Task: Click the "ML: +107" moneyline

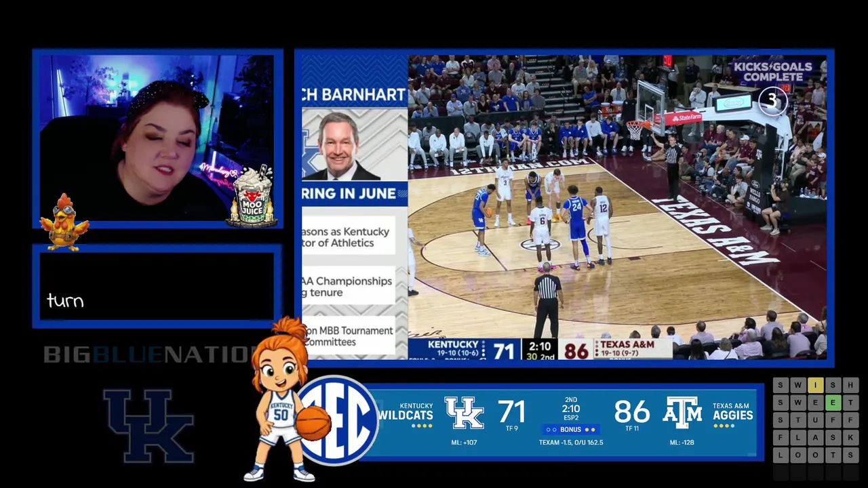Action: (464, 443)
